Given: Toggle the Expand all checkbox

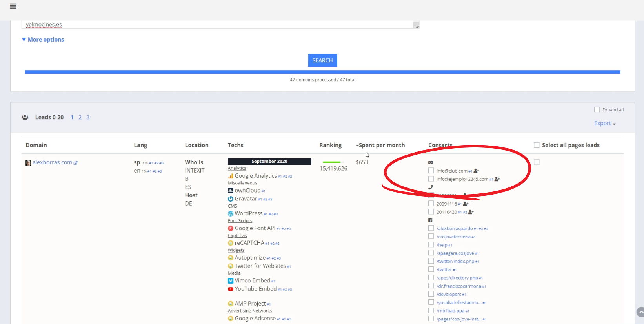Looking at the screenshot, I should click(597, 109).
